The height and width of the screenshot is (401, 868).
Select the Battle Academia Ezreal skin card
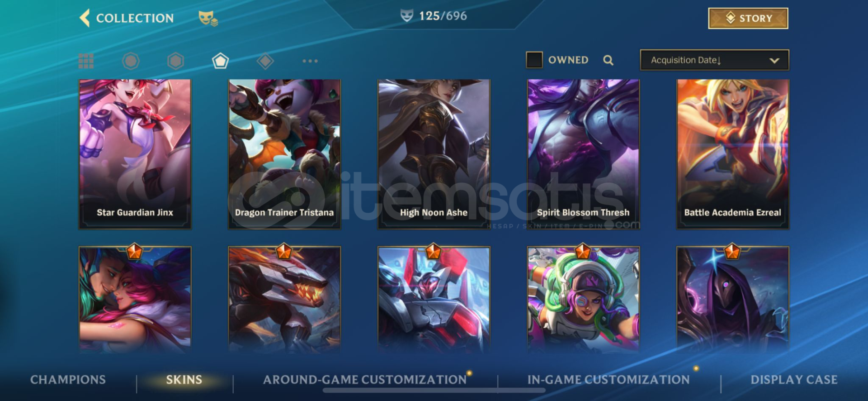click(x=732, y=154)
